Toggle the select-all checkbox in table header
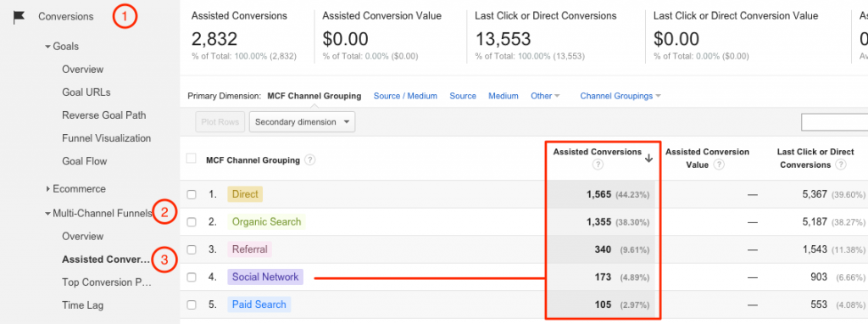Viewport: 868px width, 324px height. coord(192,159)
